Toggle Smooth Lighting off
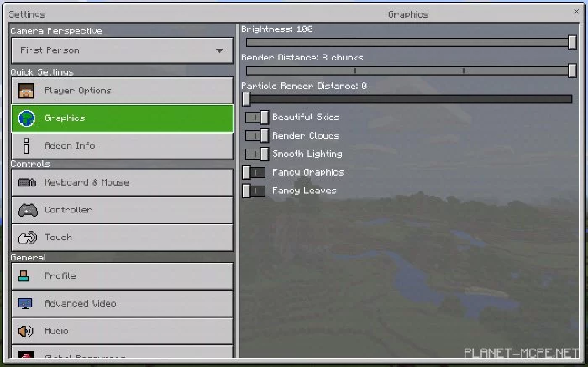The height and width of the screenshot is (367, 588). pyautogui.click(x=256, y=155)
